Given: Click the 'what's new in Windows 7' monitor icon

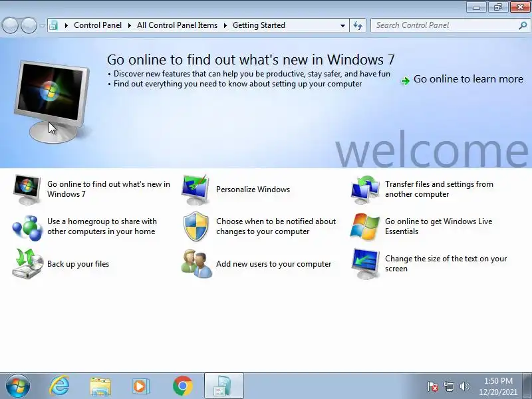Looking at the screenshot, I should tap(27, 190).
